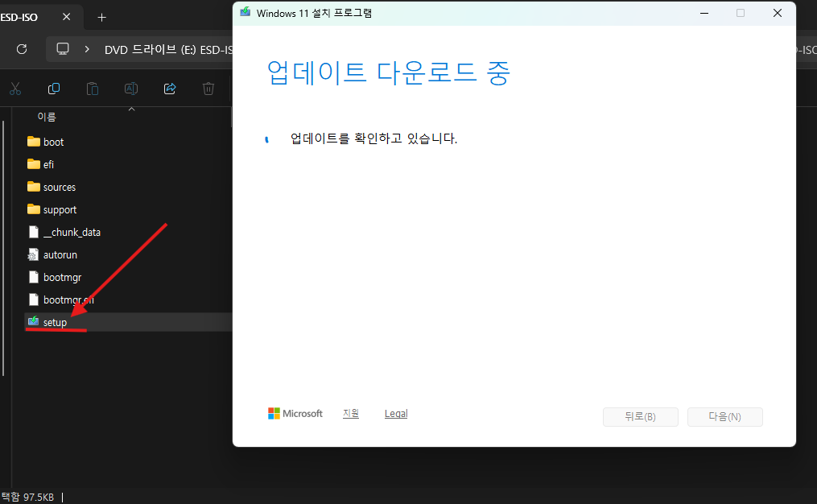Open the 지원 support link in setup
The image size is (817, 504).
point(351,413)
